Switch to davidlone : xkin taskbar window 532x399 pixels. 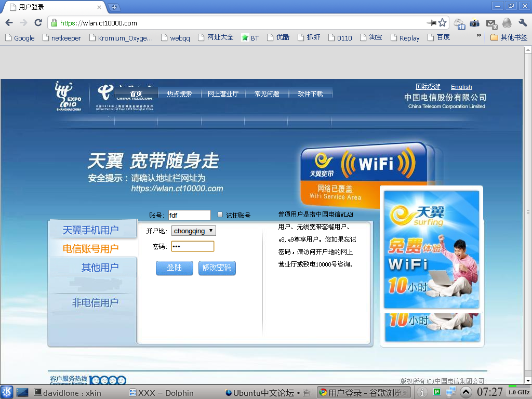[x=68, y=393]
